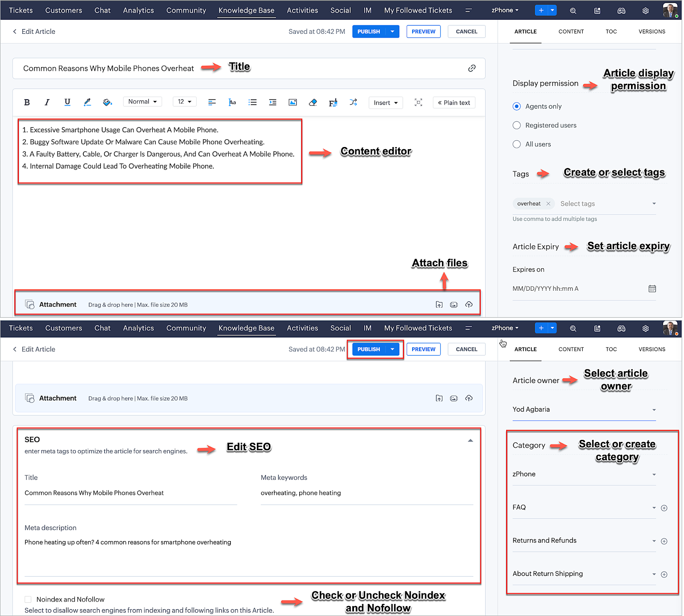Toggle bold formatting in the editor toolbar
Image resolution: width=684 pixels, height=616 pixels.
(x=27, y=102)
